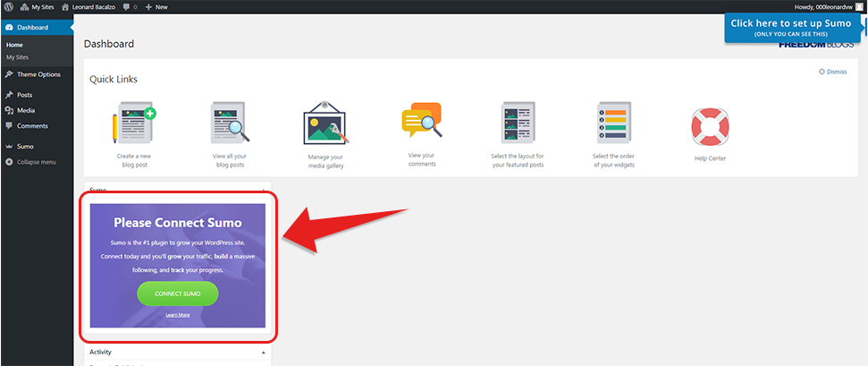Open the Create a new blog post link
Image resolution: width=868 pixels, height=366 pixels.
(134, 161)
